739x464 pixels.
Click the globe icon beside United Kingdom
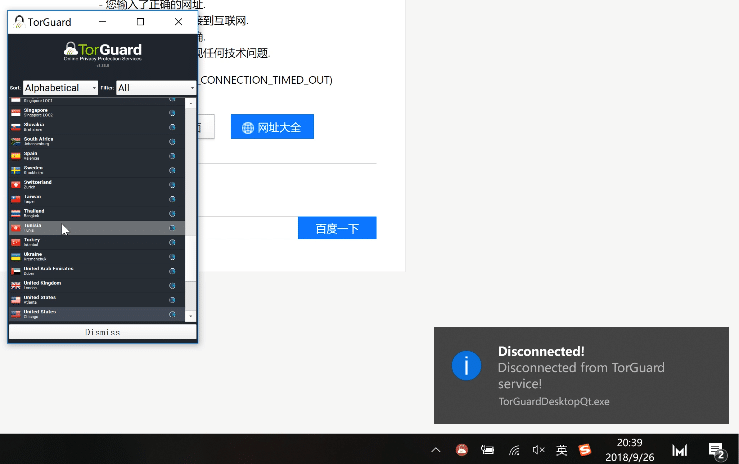pyautogui.click(x=172, y=285)
